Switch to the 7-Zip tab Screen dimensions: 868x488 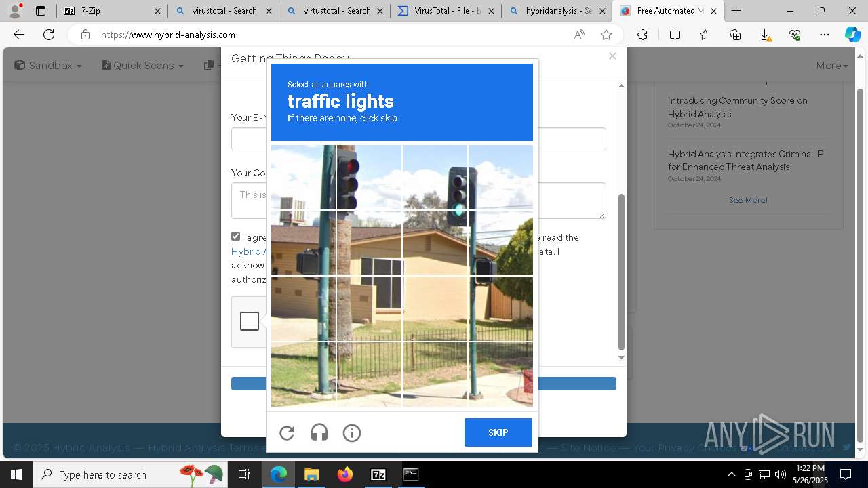112,11
